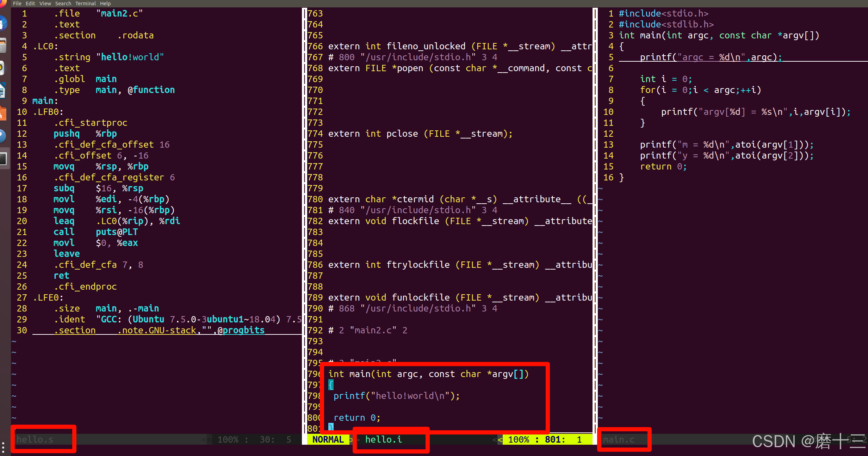868x456 pixels.
Task: Place cursor on 'puts@PLT' call line
Action: coord(116,232)
